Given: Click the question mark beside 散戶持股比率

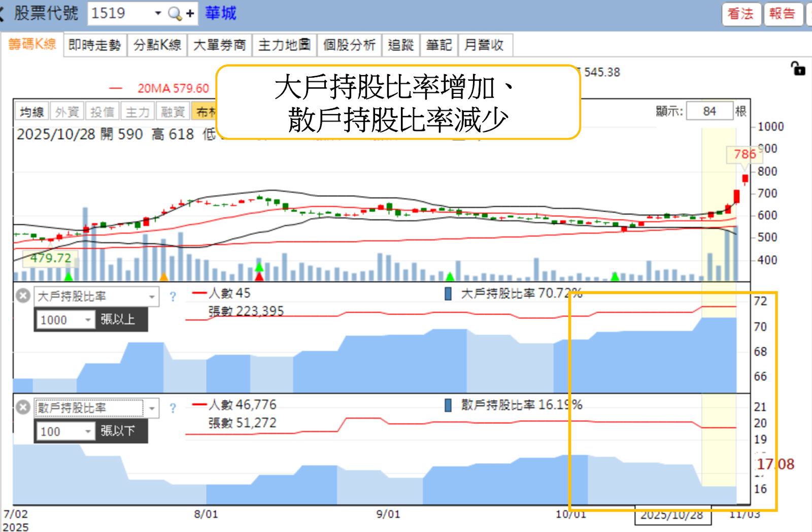Looking at the screenshot, I should click(173, 408).
